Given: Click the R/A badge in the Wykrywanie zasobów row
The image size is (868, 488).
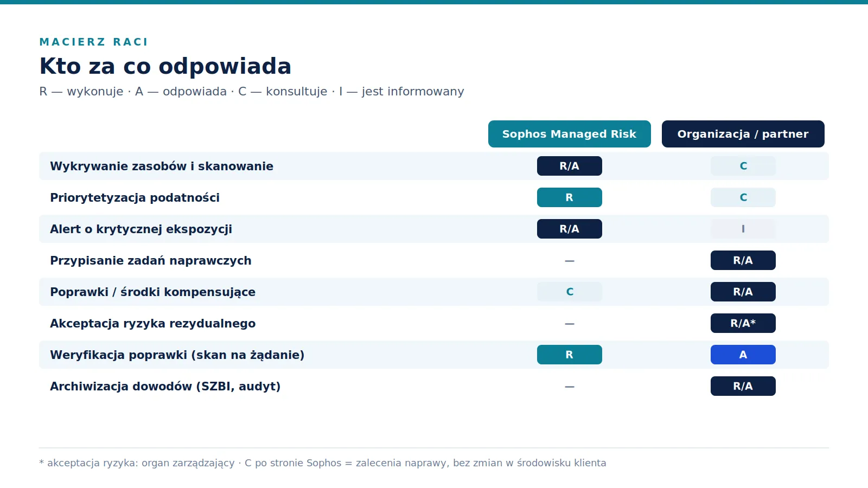Looking at the screenshot, I should pos(569,166).
